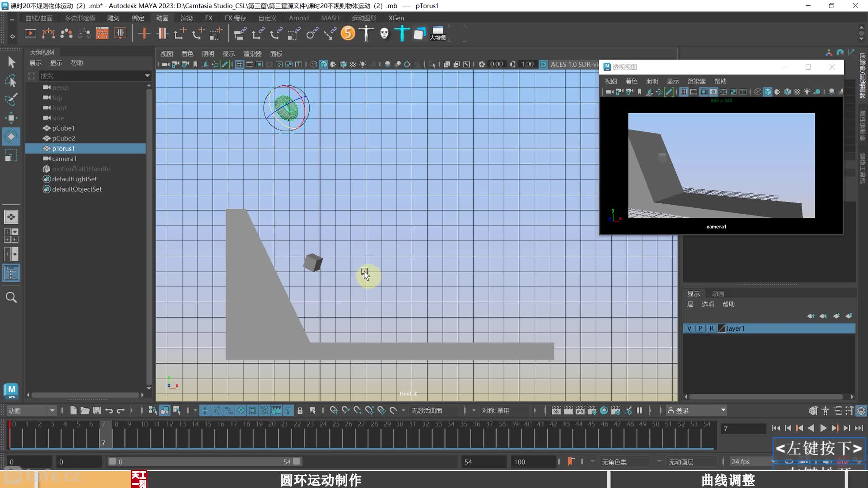Open Render Settings clapperboard with gear
This screenshot has height=488, width=868.
click(x=592, y=411)
